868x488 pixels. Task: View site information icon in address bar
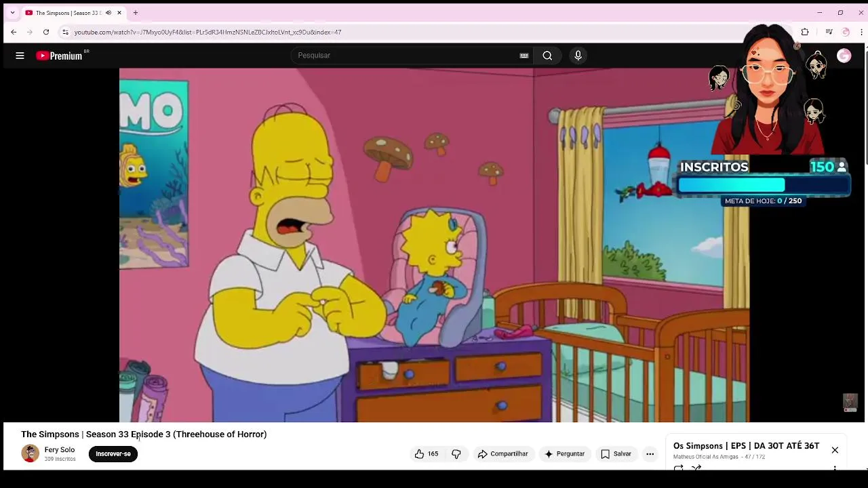tap(65, 32)
